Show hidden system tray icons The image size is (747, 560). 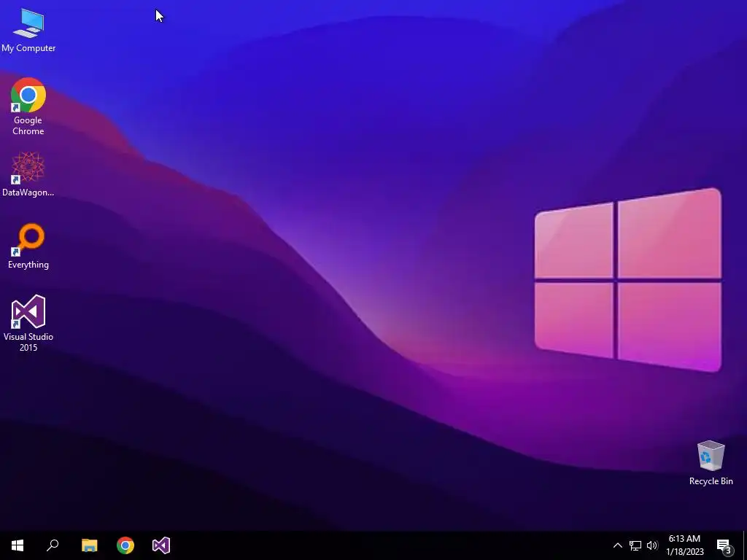tap(617, 545)
